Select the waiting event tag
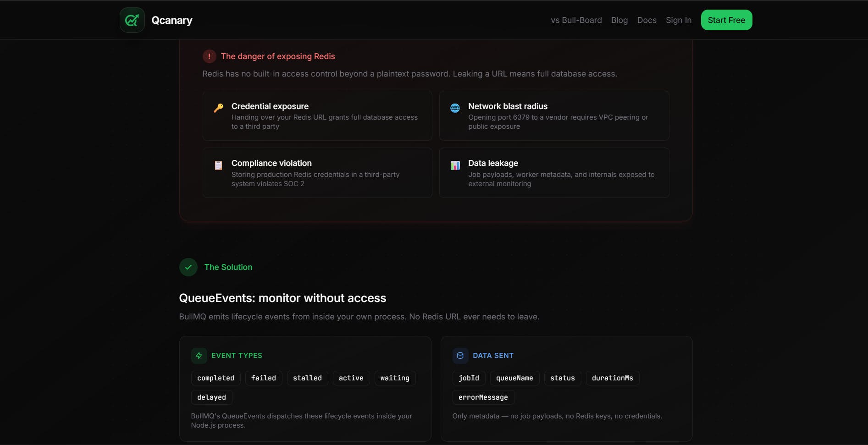 (395, 378)
